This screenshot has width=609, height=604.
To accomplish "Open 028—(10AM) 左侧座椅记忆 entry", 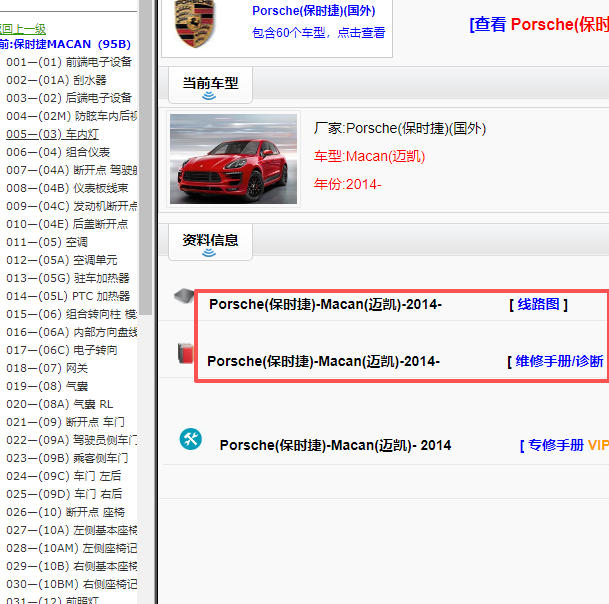I will 72,548.
